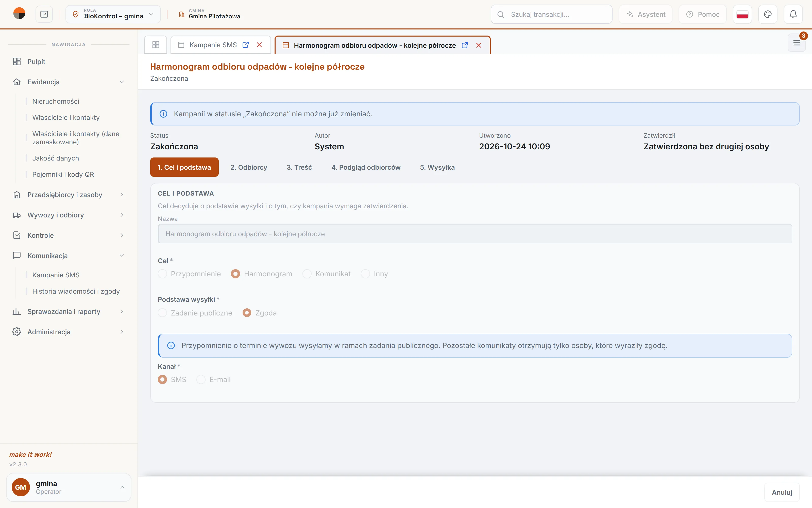Switch to 3. Treść step tab
Image resolution: width=812 pixels, height=508 pixels.
point(299,167)
